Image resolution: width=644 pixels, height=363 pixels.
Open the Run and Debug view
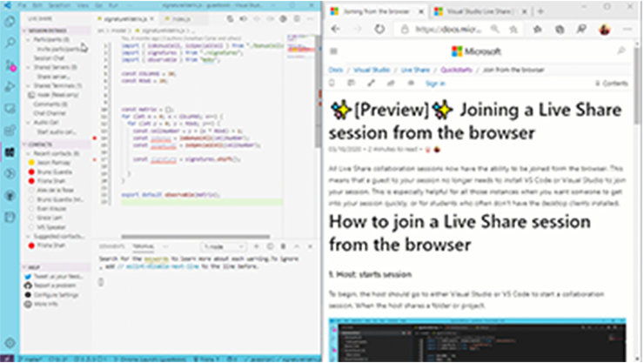coord(10,85)
